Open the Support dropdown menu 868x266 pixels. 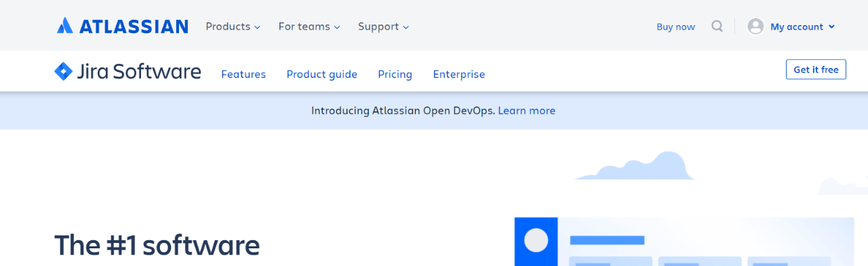click(384, 26)
